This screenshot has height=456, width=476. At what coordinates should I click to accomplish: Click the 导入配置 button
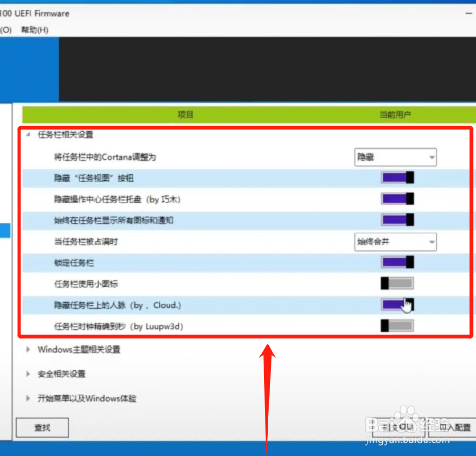click(451, 427)
